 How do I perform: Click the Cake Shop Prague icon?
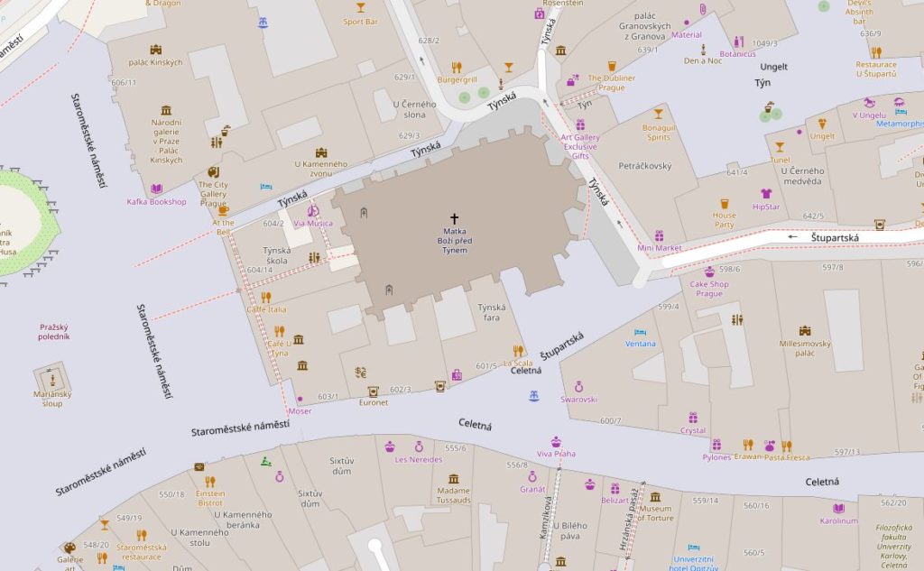click(x=709, y=272)
